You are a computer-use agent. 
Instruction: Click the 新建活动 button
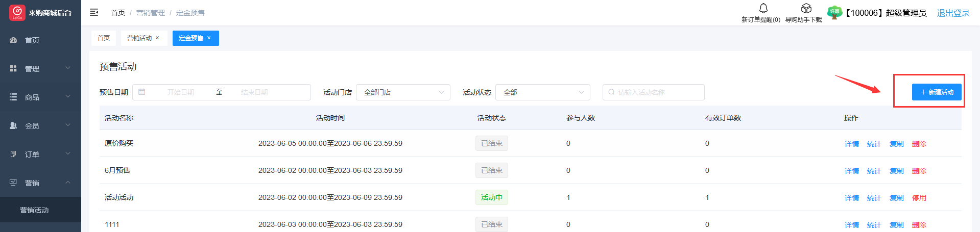(937, 92)
